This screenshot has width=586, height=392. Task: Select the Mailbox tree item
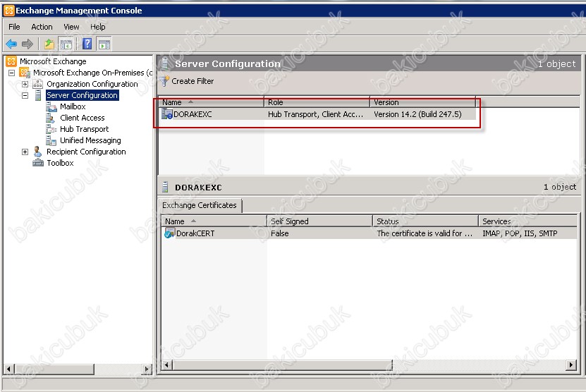[x=73, y=106]
